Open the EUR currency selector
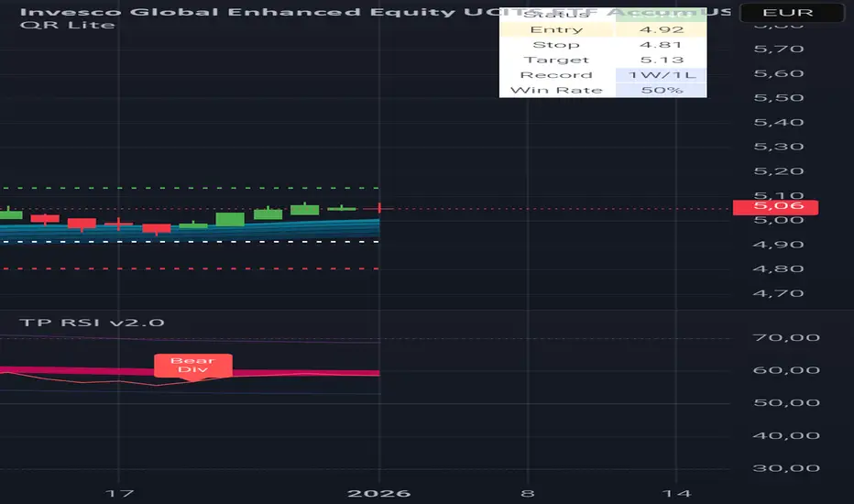 (792, 13)
